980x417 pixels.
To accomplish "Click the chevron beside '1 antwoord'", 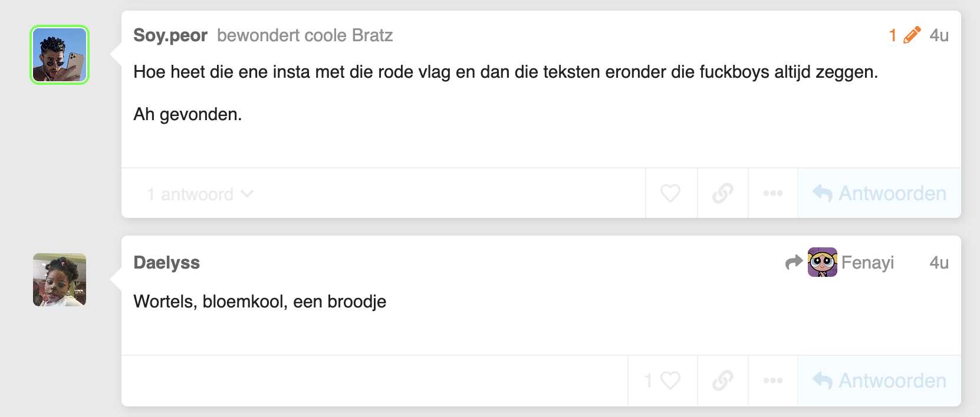I will coord(248,193).
